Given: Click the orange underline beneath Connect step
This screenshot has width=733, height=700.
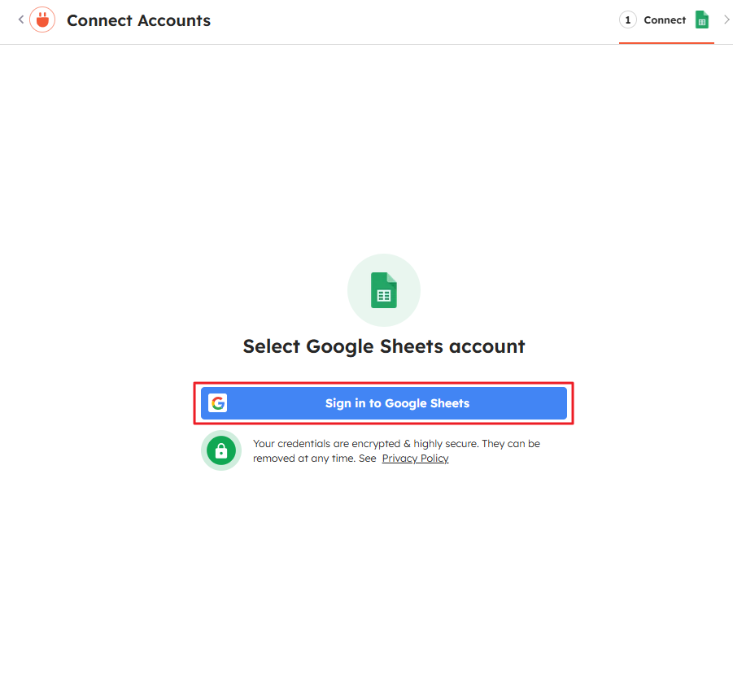Looking at the screenshot, I should pos(666,42).
